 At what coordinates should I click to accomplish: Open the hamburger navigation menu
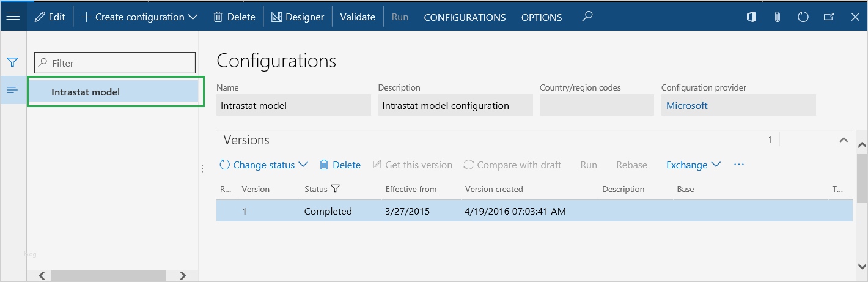[13, 17]
